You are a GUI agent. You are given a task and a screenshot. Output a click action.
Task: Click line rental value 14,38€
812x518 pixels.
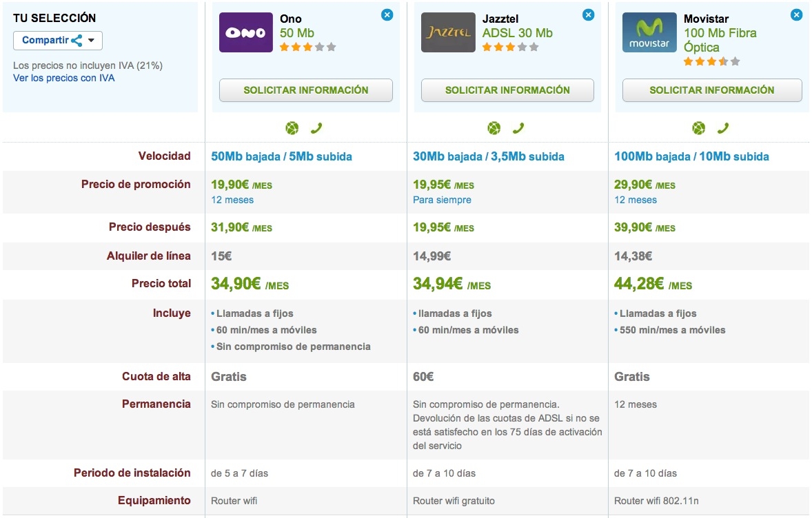pos(633,256)
